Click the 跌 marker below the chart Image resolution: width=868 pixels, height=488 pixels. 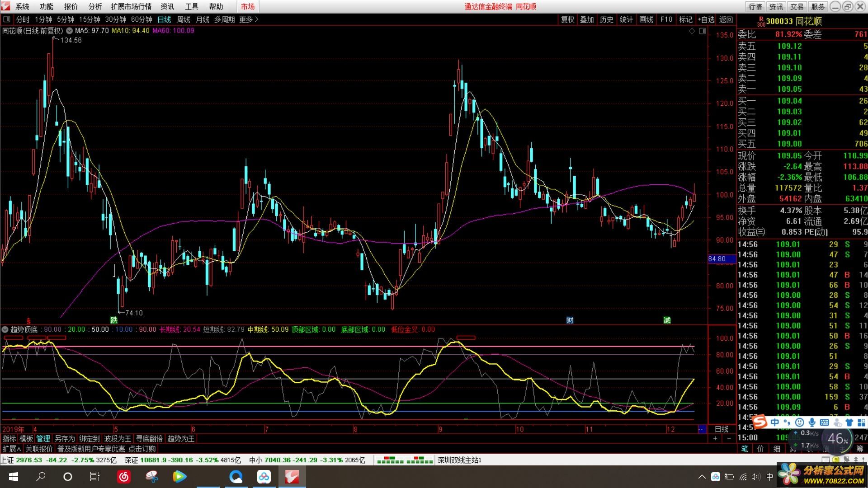[114, 320]
